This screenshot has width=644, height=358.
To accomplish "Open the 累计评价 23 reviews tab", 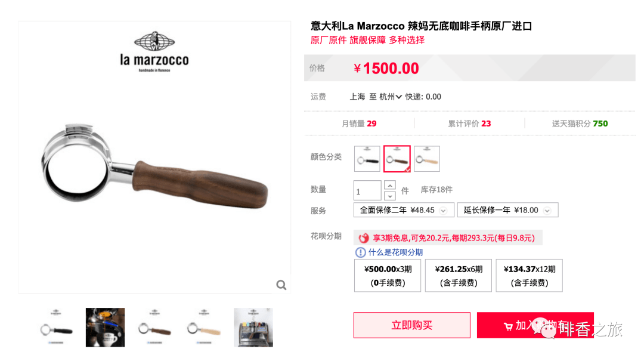I will point(469,124).
